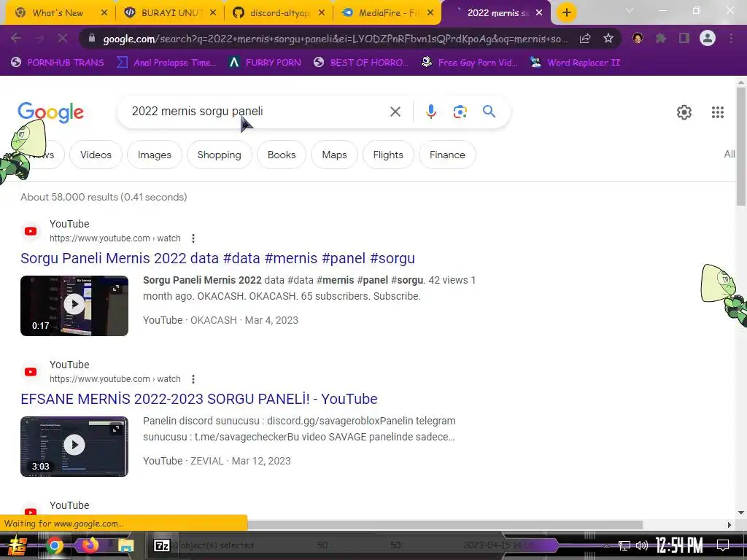Play the 3:03 video thumbnail
Screen dimensions: 747x560
[x=74, y=446]
